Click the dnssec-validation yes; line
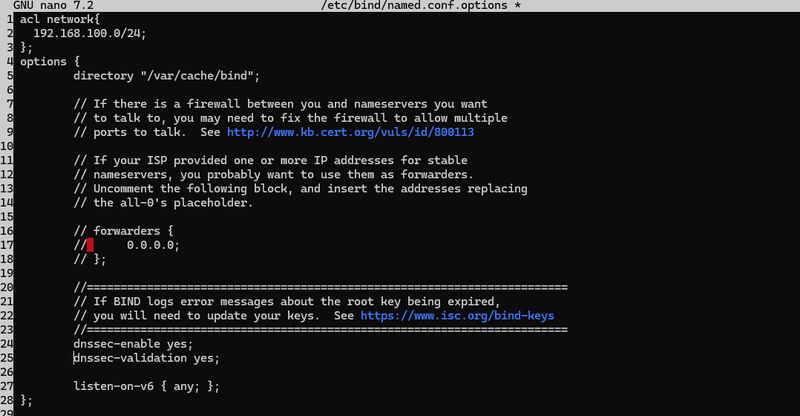This screenshot has height=416, width=800. click(x=146, y=358)
